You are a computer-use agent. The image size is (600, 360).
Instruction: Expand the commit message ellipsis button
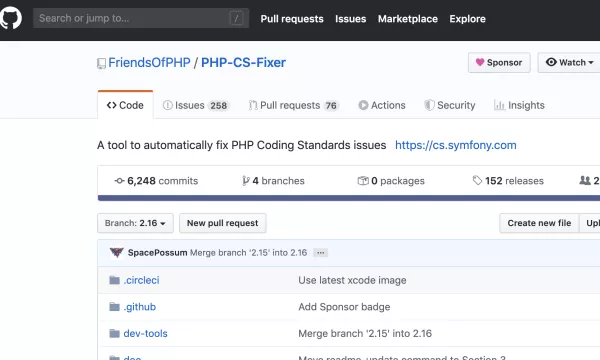(x=321, y=253)
